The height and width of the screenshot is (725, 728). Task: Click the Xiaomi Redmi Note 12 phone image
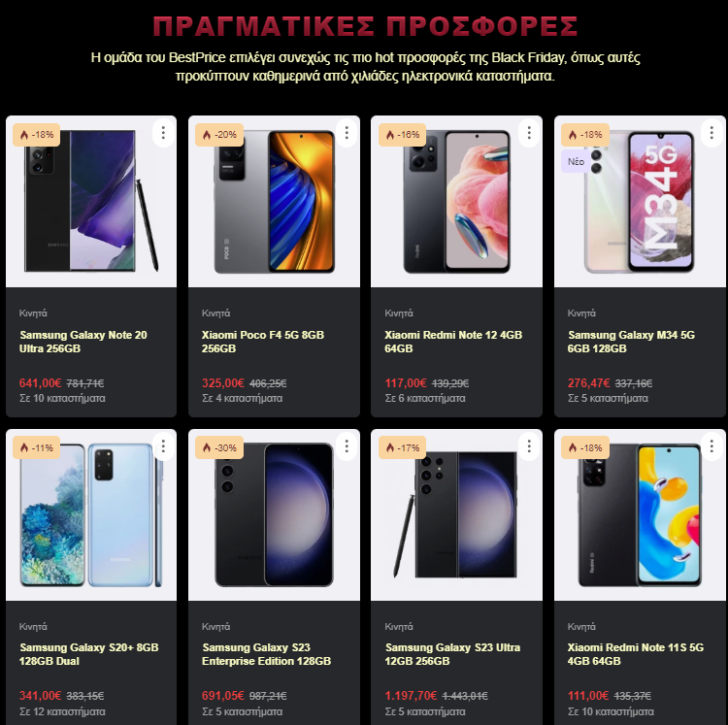click(456, 201)
